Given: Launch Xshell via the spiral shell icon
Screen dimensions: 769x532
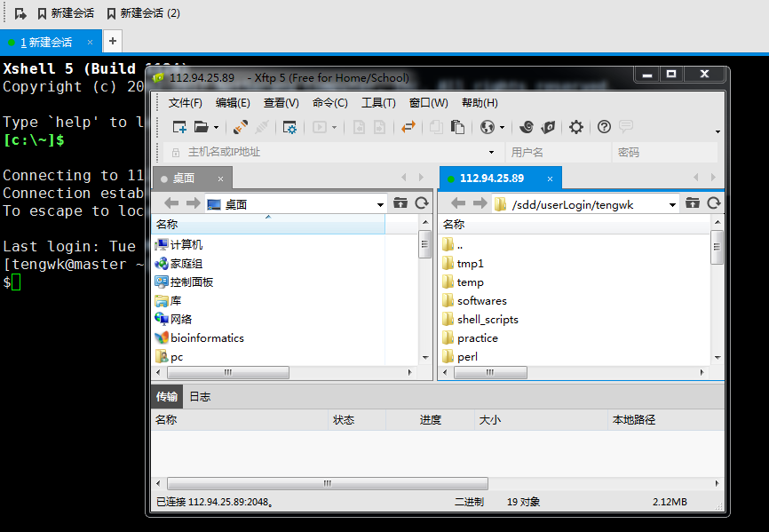Looking at the screenshot, I should tap(527, 128).
